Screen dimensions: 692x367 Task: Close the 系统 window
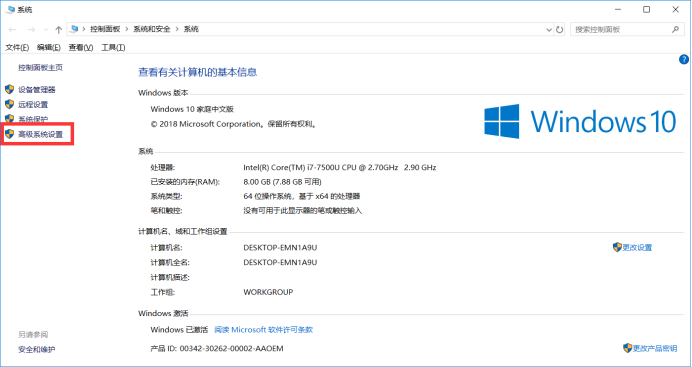(675, 9)
